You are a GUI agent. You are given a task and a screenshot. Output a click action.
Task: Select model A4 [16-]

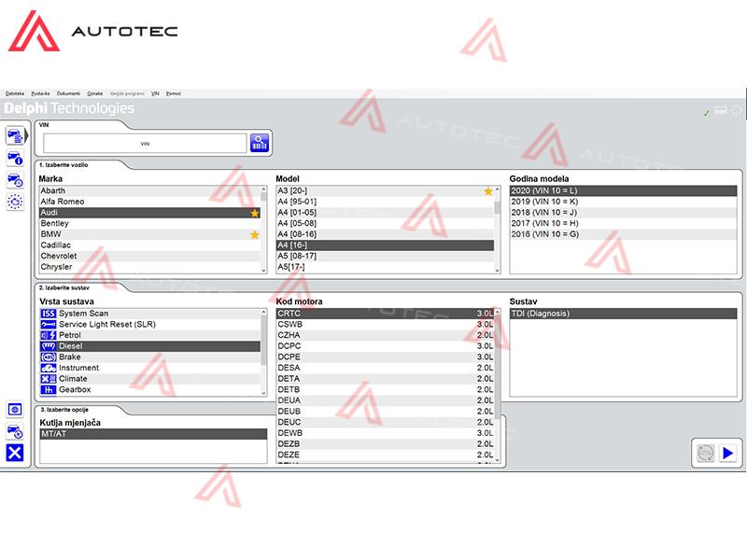pos(385,245)
